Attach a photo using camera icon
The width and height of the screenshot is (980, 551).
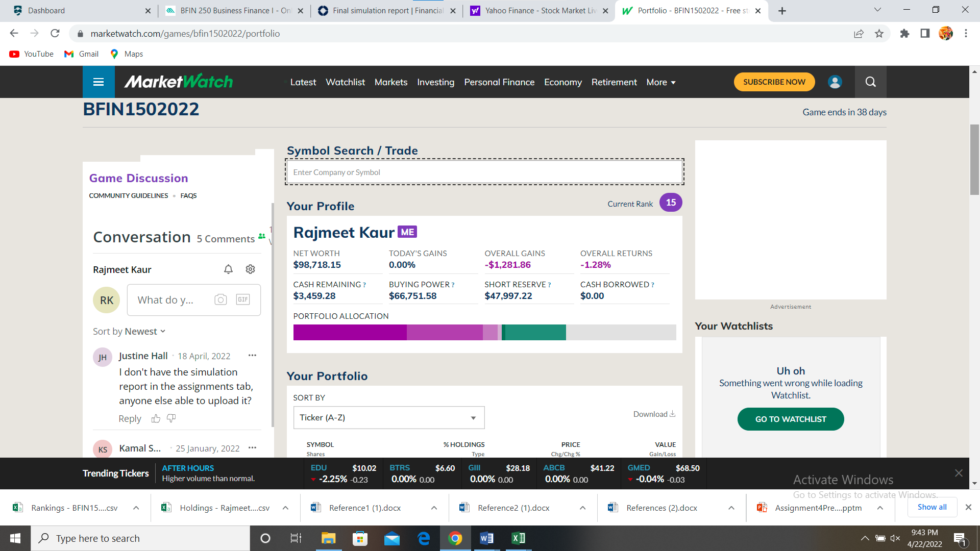(x=220, y=299)
